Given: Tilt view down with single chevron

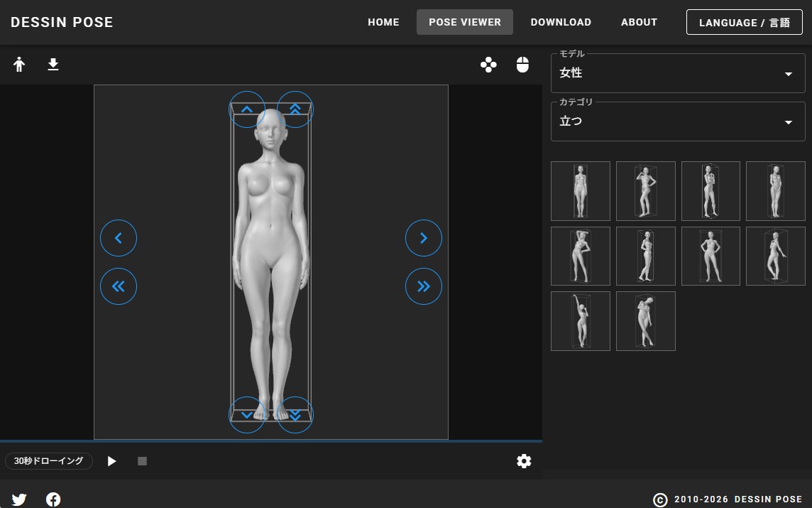Looking at the screenshot, I should click(247, 415).
